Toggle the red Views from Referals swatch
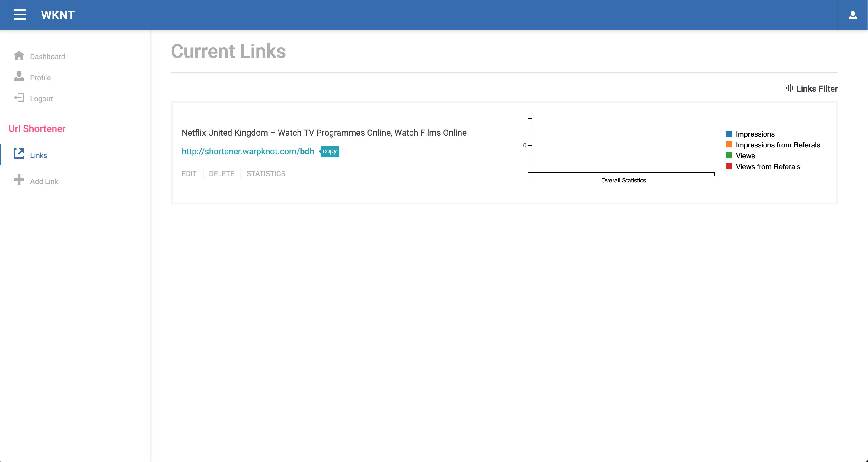 729,166
